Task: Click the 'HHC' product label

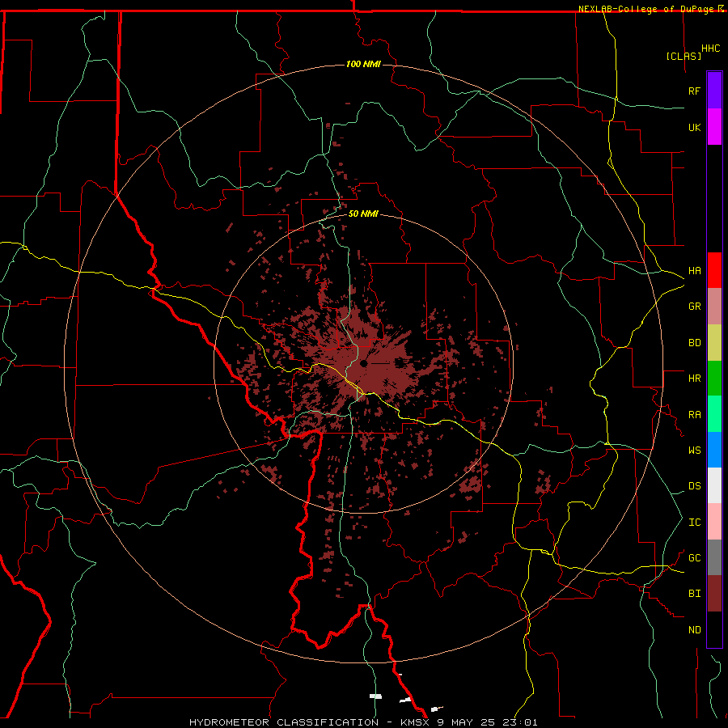Action: coord(710,49)
